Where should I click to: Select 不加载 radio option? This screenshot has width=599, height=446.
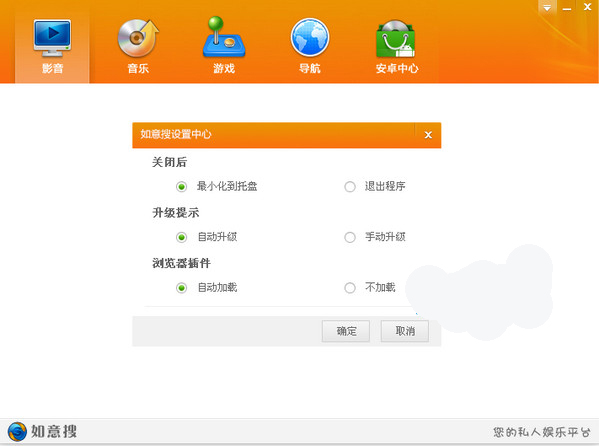tap(350, 287)
